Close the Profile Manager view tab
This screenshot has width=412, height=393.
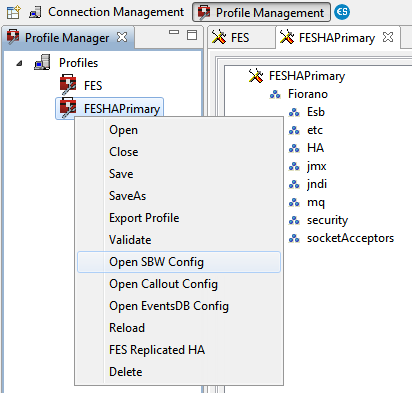(x=122, y=37)
